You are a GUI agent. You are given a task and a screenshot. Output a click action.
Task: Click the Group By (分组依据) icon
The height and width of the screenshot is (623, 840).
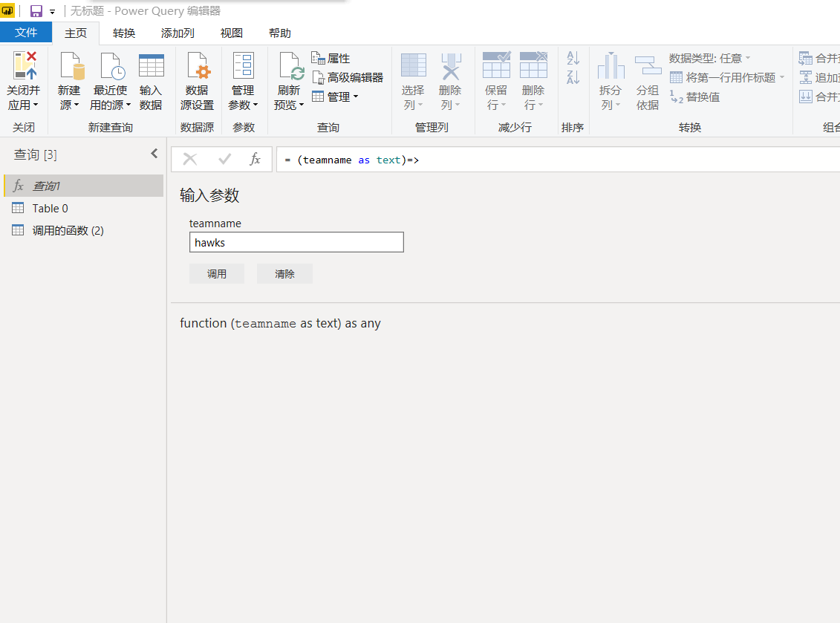click(648, 66)
